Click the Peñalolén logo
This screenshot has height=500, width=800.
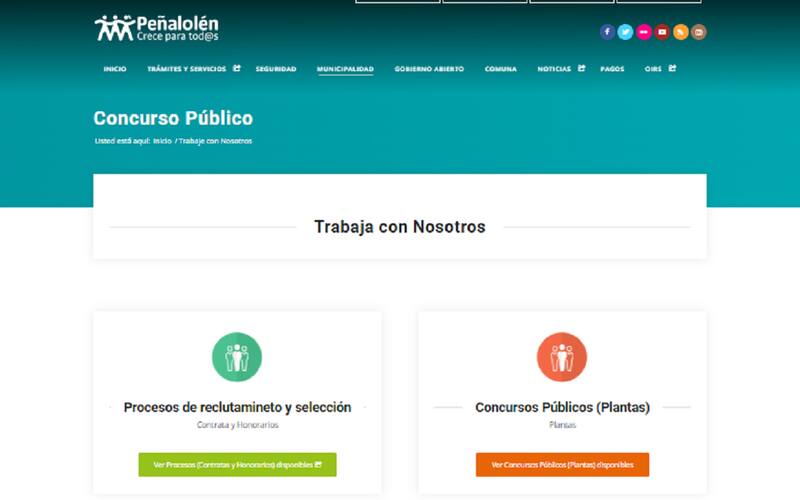point(157,28)
